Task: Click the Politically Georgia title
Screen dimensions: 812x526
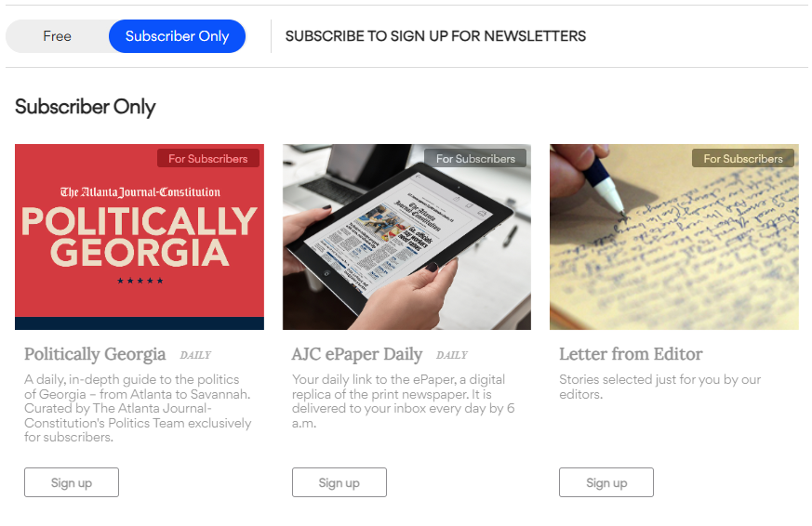Action: 95,354
